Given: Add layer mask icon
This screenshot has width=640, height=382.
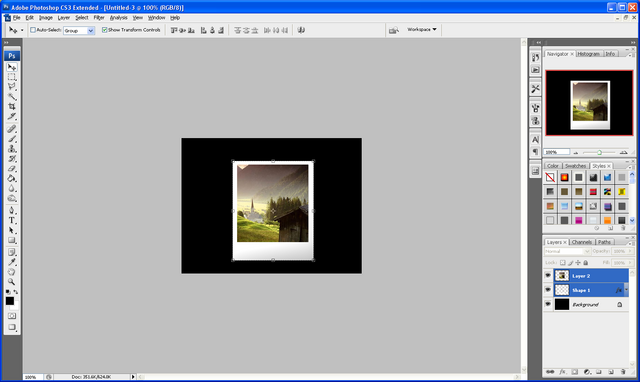Looking at the screenshot, I should coord(574,372).
